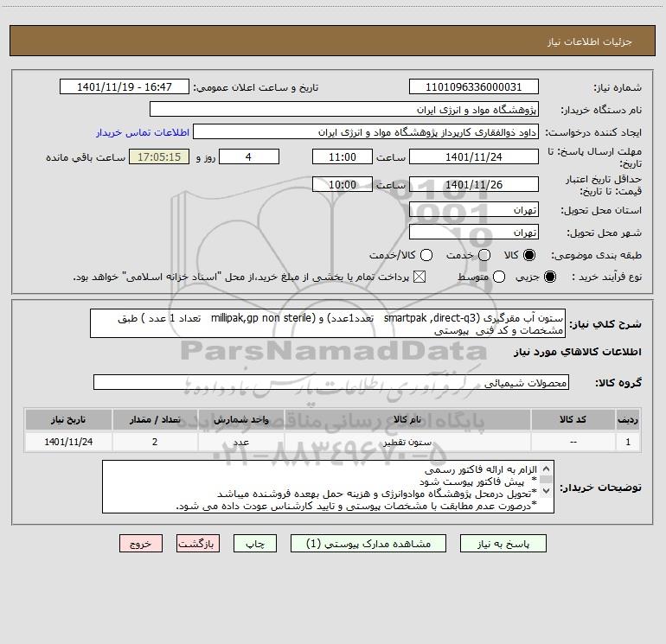This screenshot has width=666, height=644.
Task: Select the خدمت radio button
Action: point(484,255)
